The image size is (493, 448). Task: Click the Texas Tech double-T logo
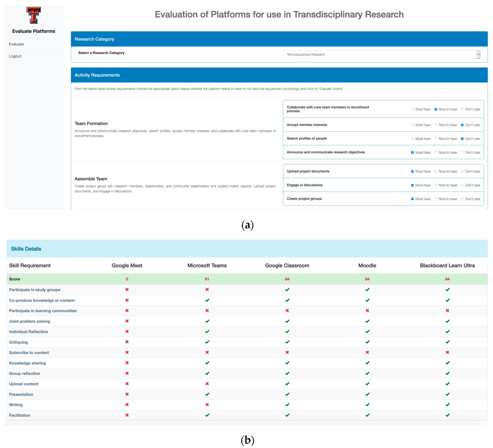[x=34, y=15]
